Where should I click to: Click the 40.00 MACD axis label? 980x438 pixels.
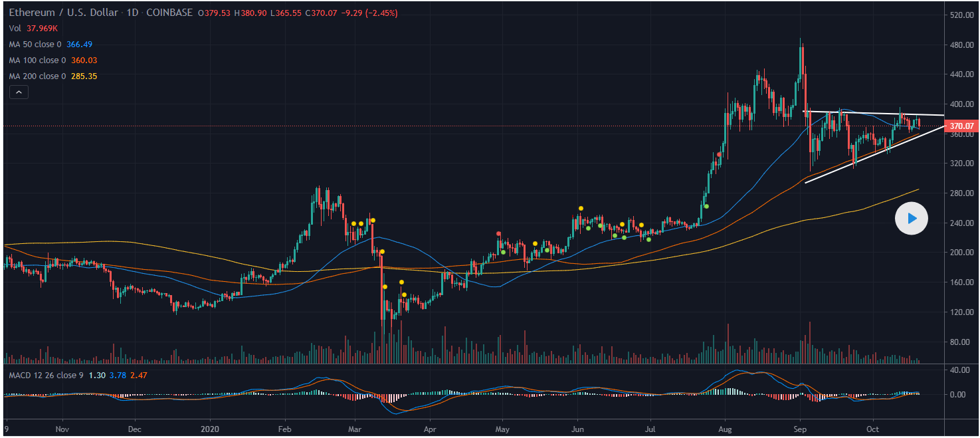point(961,370)
